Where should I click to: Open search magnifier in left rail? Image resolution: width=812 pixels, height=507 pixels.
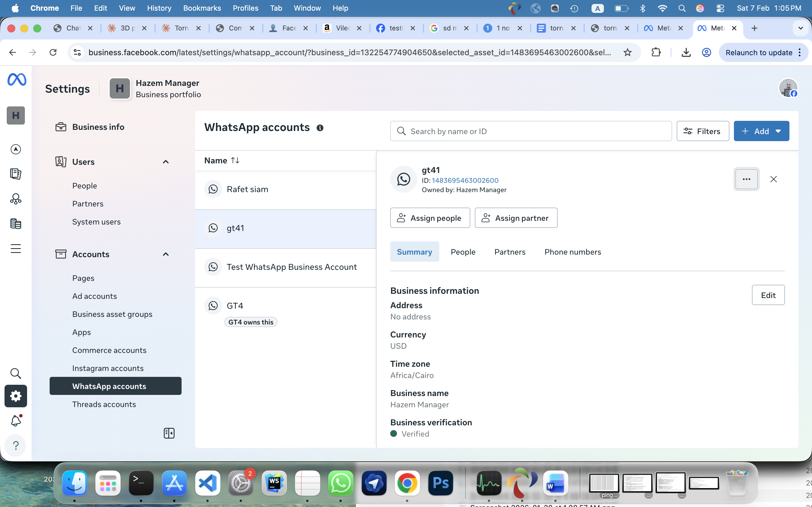pyautogui.click(x=16, y=373)
